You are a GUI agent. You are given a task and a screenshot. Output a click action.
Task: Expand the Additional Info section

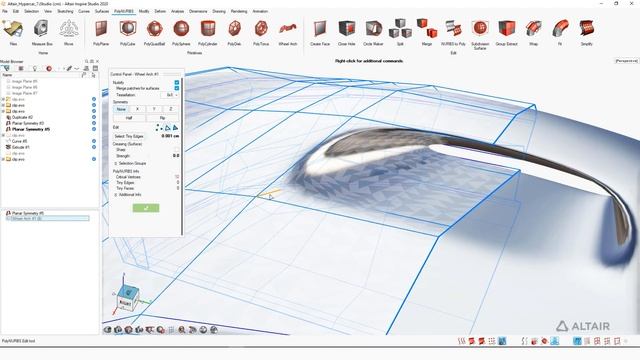(116, 195)
